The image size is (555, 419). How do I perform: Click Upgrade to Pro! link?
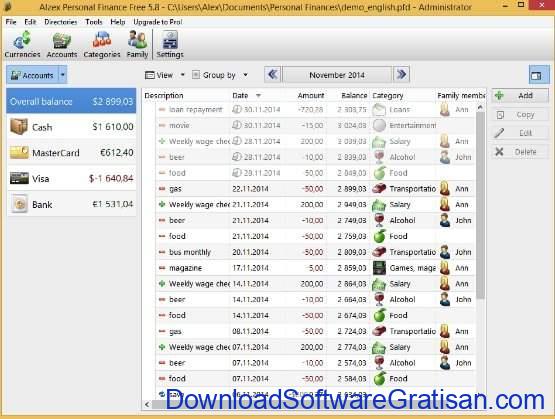pos(158,22)
